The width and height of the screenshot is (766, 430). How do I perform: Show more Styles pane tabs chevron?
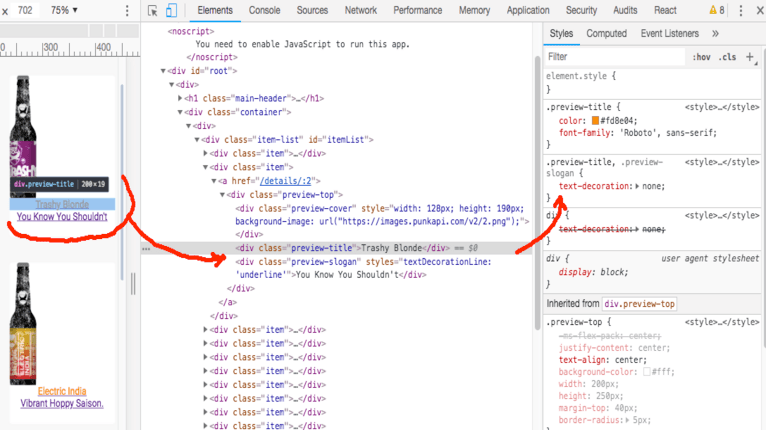[715, 33]
